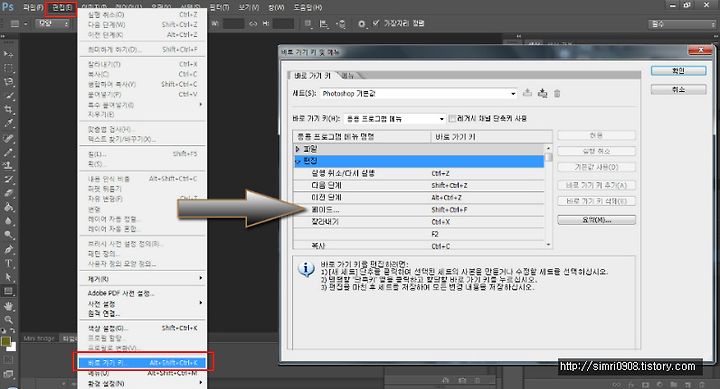
Task: Open the Set dropdown showing Photoshop defaults
Action: click(418, 94)
